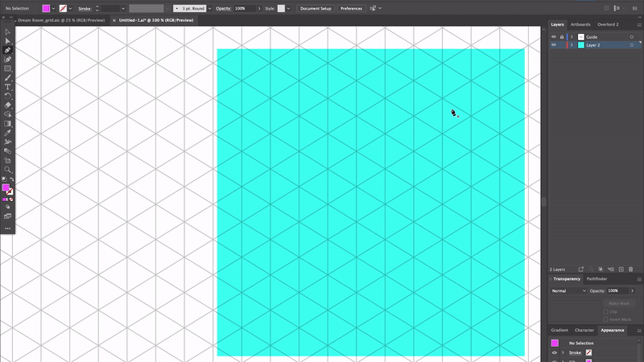The image size is (644, 362).
Task: Expand Layer 2 contents
Action: point(572,45)
